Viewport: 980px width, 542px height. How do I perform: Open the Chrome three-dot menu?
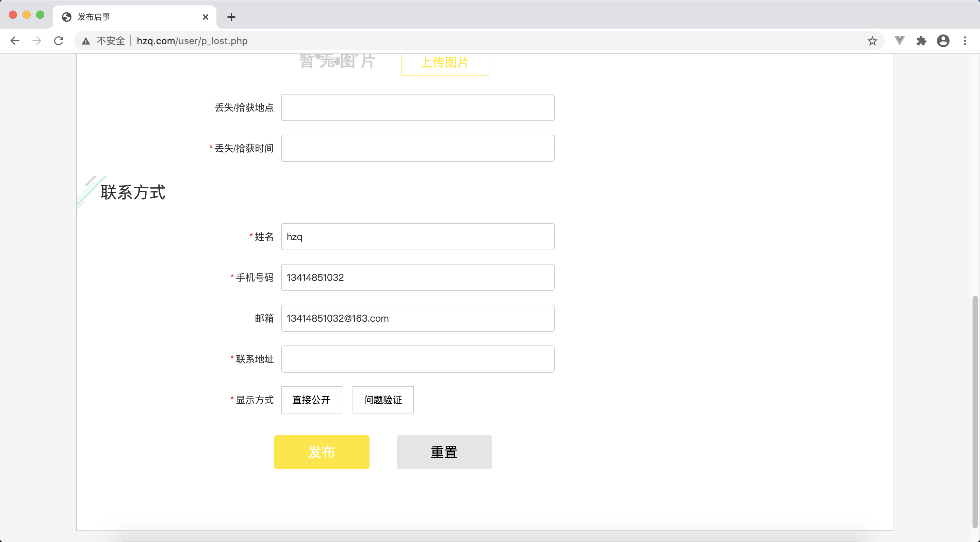[x=965, y=41]
